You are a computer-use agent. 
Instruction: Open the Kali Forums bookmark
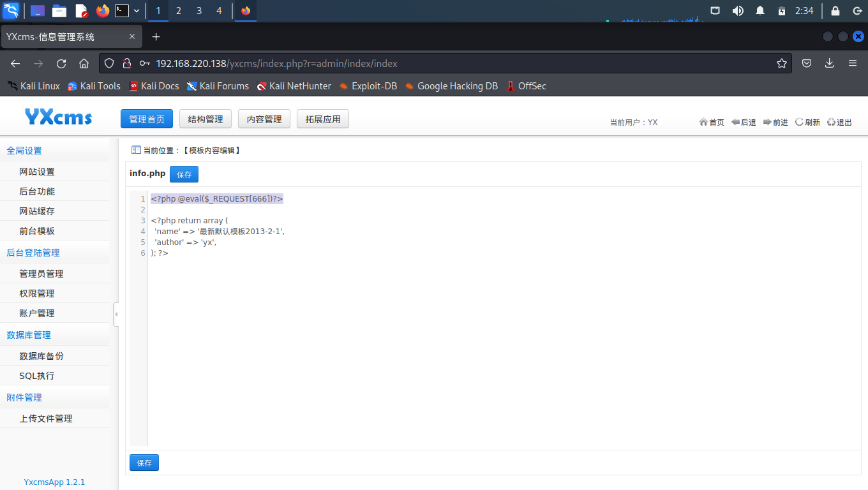(218, 86)
